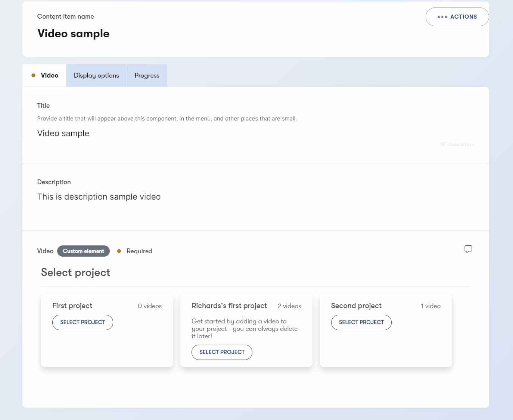
Task: Click the '2 videos' count label
Action: coord(289,306)
